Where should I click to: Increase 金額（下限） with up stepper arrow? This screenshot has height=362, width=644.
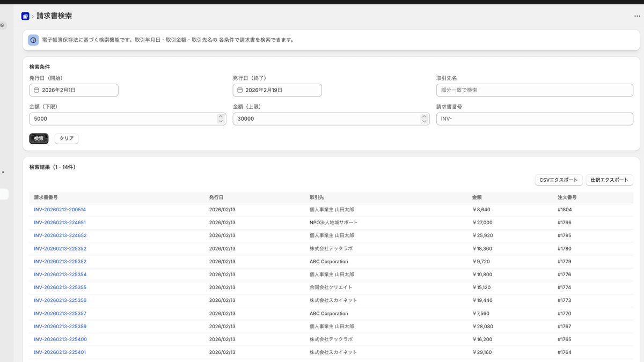pos(221,116)
